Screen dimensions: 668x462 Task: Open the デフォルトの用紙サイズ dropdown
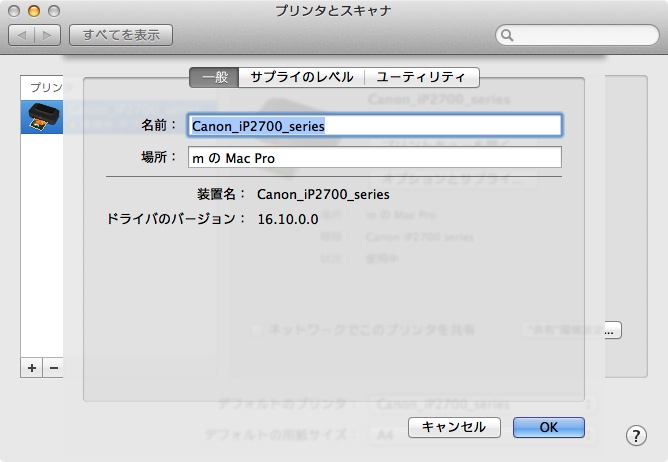479,435
